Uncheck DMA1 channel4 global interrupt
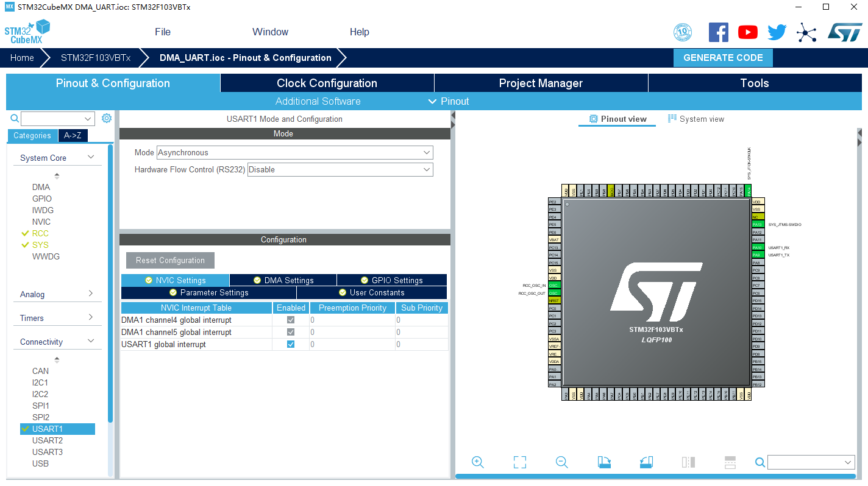The width and height of the screenshot is (868, 486). click(x=291, y=320)
